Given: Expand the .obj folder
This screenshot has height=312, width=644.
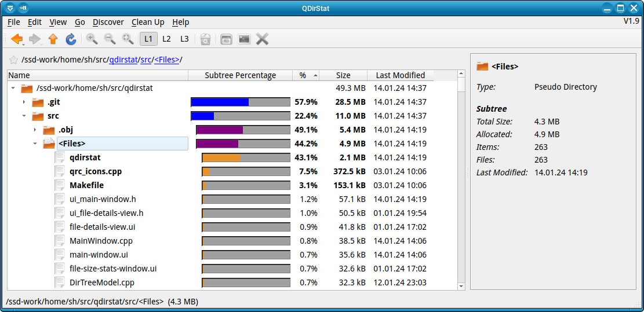Looking at the screenshot, I should click(35, 130).
